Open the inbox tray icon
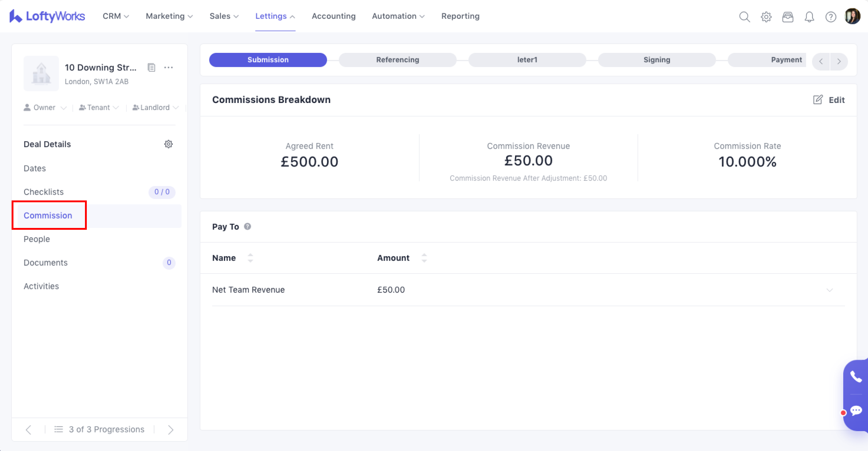 point(788,16)
